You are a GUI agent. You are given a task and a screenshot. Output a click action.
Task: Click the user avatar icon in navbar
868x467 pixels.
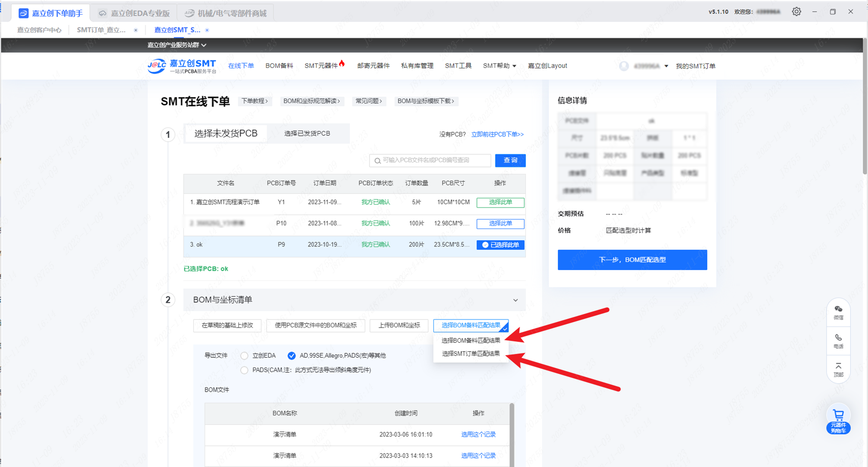click(x=624, y=66)
